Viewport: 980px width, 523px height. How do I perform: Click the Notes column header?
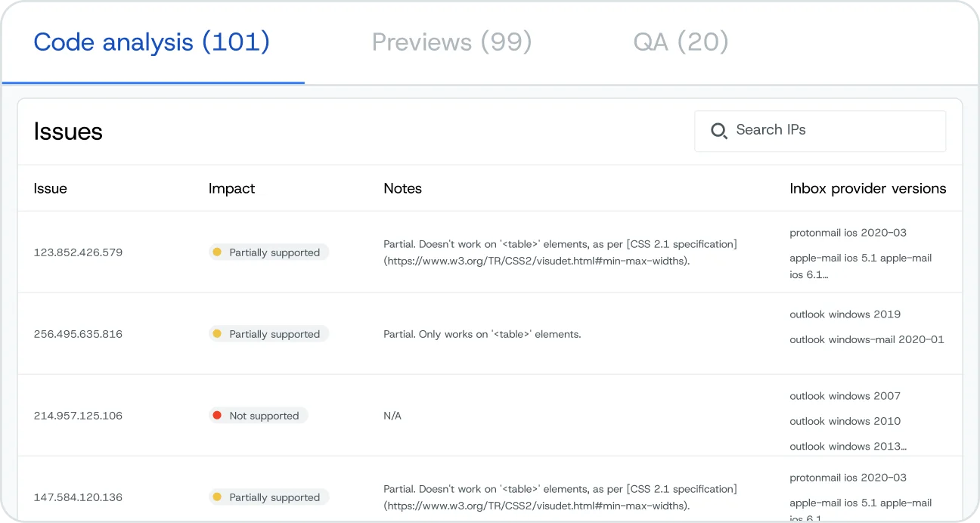click(x=403, y=188)
